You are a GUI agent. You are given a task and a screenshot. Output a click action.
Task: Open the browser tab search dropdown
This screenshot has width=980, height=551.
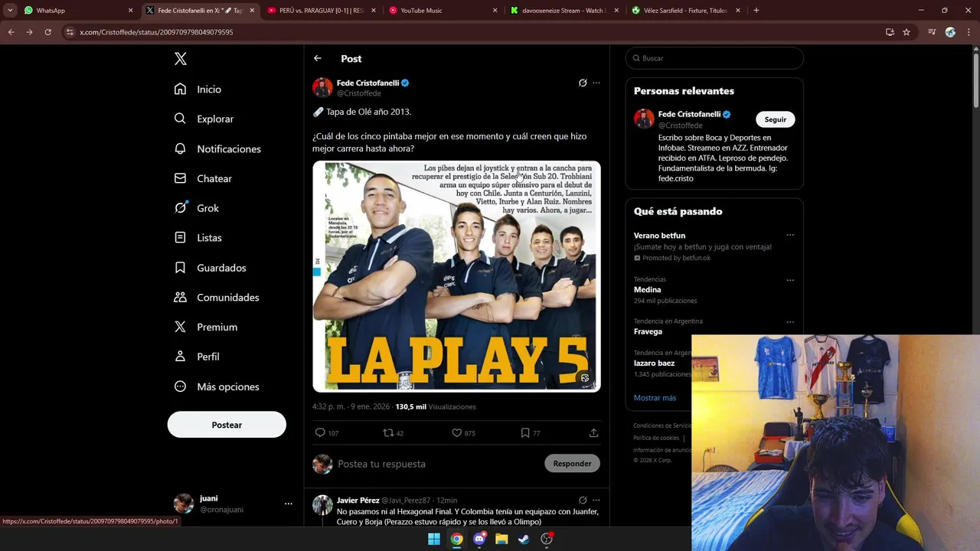(x=10, y=10)
